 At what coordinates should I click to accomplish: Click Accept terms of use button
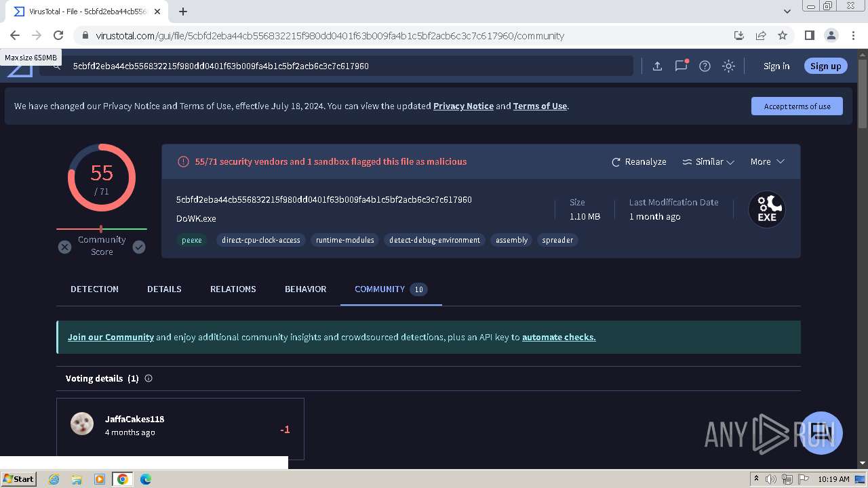click(797, 106)
